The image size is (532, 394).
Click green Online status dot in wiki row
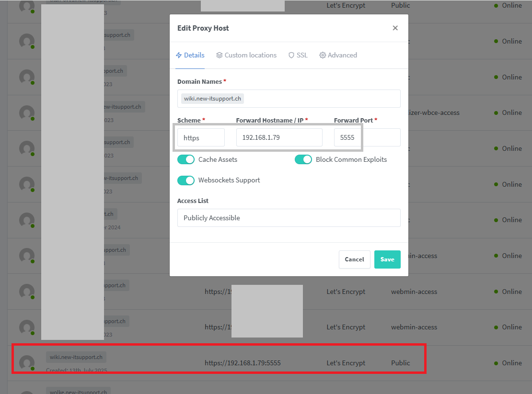(x=496, y=363)
